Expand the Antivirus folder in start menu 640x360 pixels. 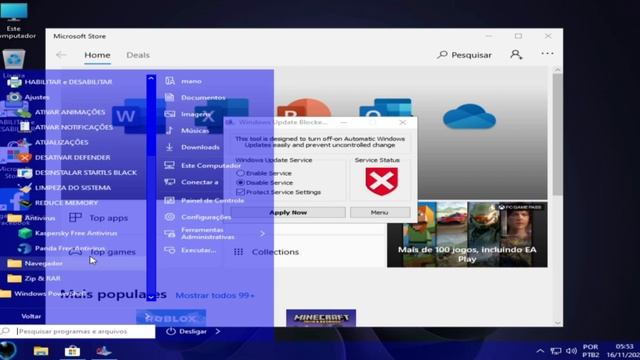[x=31, y=218]
